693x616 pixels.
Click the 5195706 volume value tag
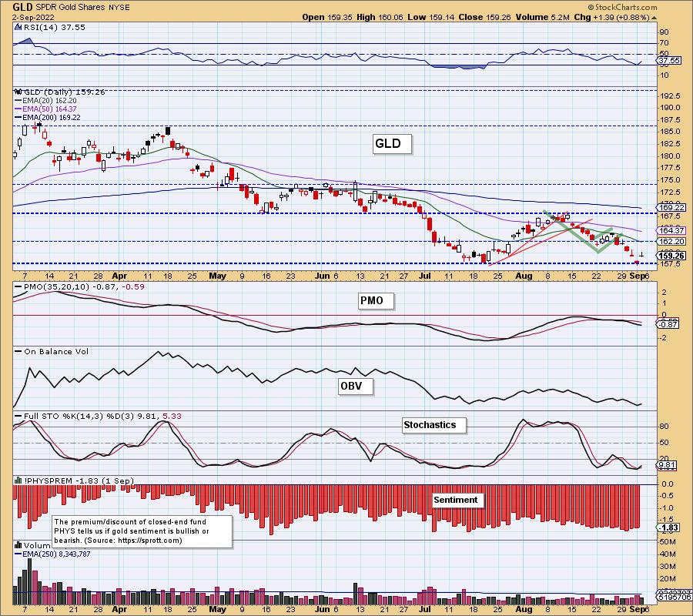(x=675, y=598)
